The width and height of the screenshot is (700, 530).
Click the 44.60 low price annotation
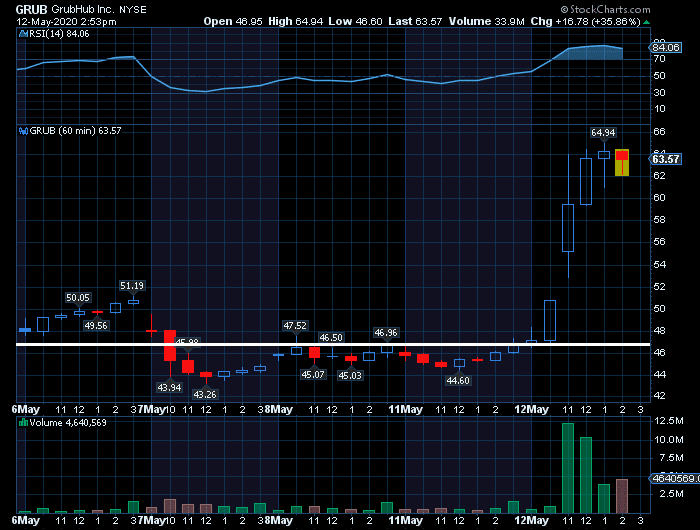(x=458, y=381)
